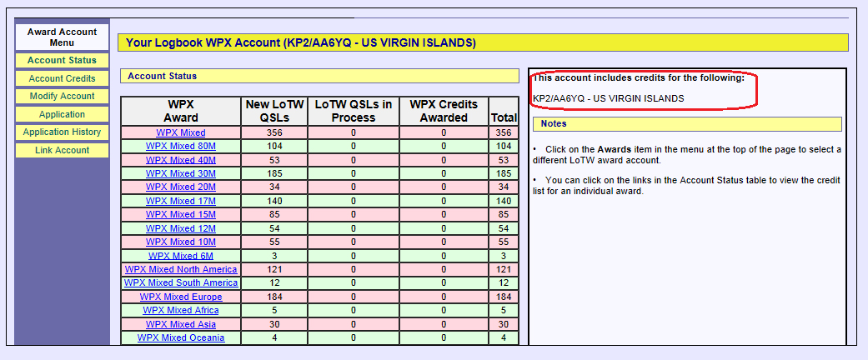Open the WPX Mixed 80M link
868x360 pixels.
[180, 146]
